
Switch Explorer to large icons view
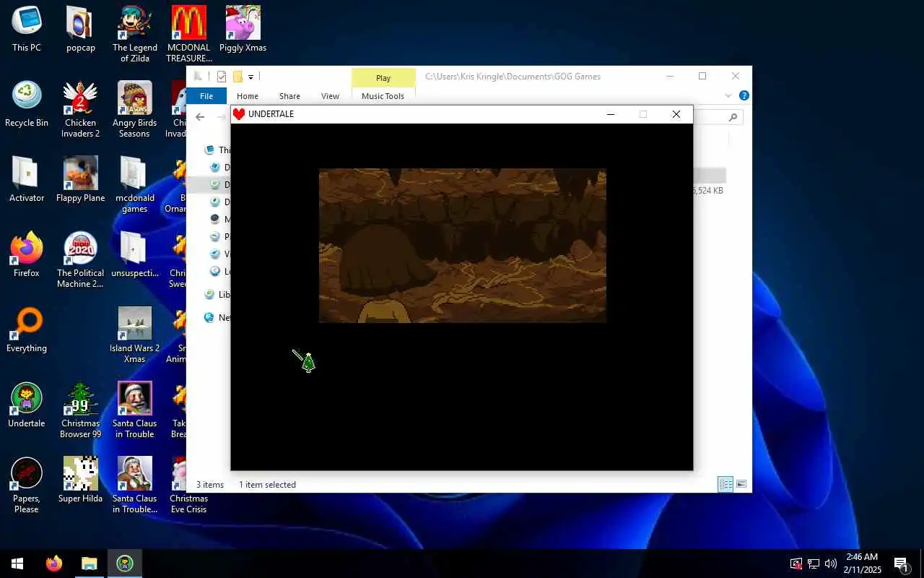point(741,484)
